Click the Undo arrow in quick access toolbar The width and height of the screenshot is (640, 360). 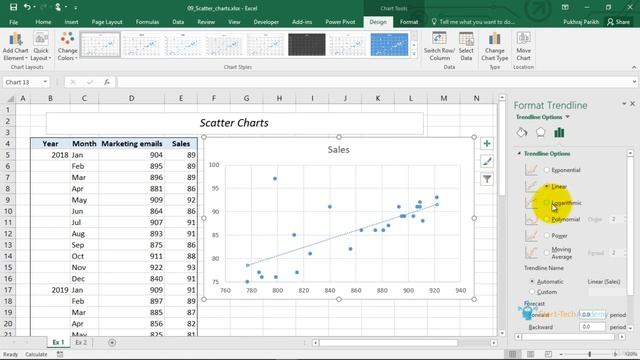[27, 7]
